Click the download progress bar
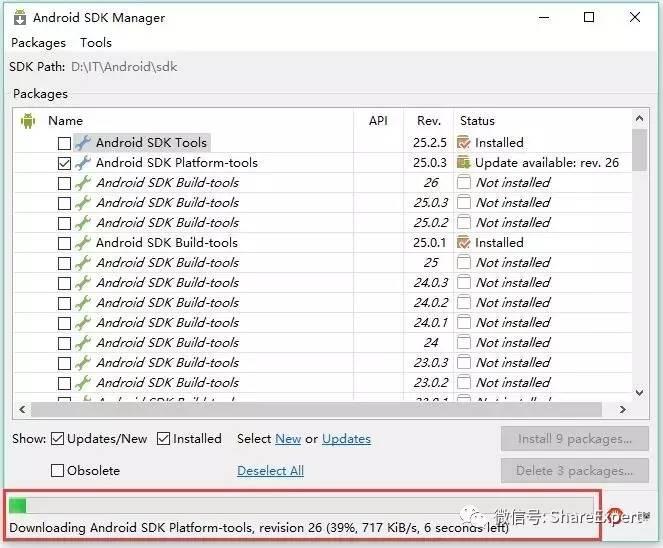663x548 pixels. click(301, 506)
